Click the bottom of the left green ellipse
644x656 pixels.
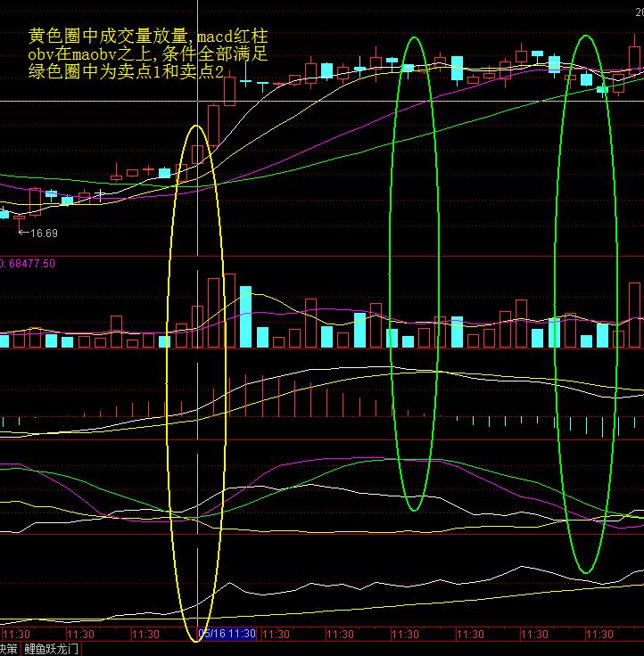[x=413, y=511]
